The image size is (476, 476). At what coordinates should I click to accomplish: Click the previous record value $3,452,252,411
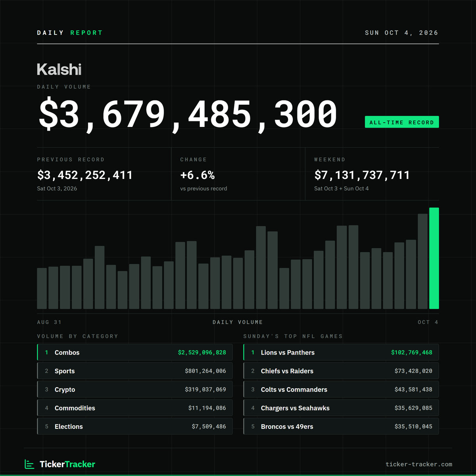click(85, 175)
